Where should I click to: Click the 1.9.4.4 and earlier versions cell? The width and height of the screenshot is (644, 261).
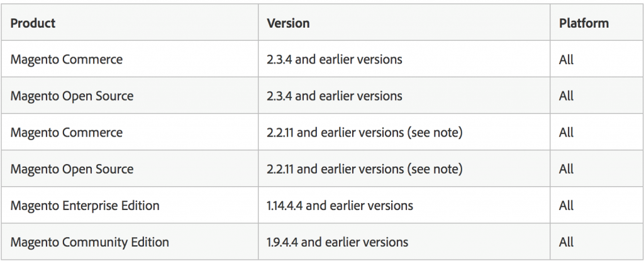coord(404,242)
